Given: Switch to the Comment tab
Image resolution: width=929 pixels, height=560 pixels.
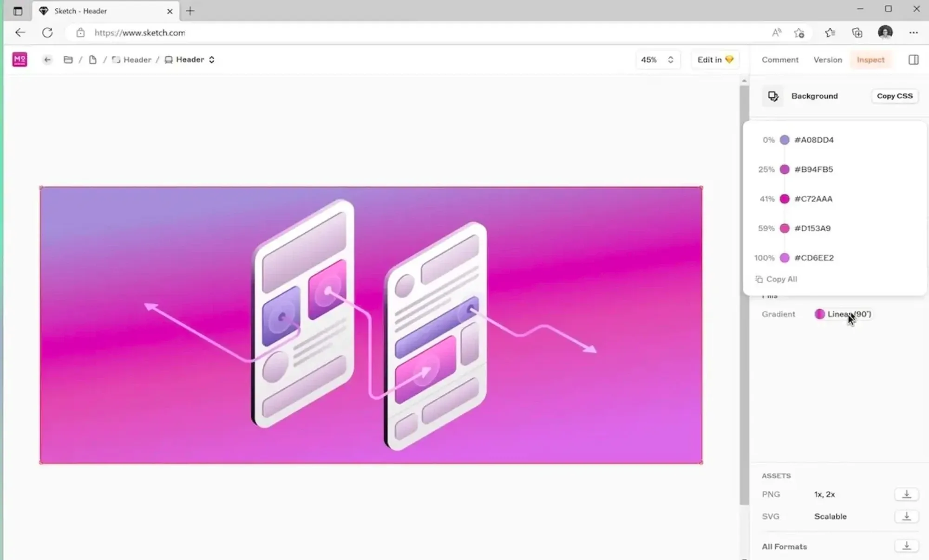Looking at the screenshot, I should (x=780, y=59).
